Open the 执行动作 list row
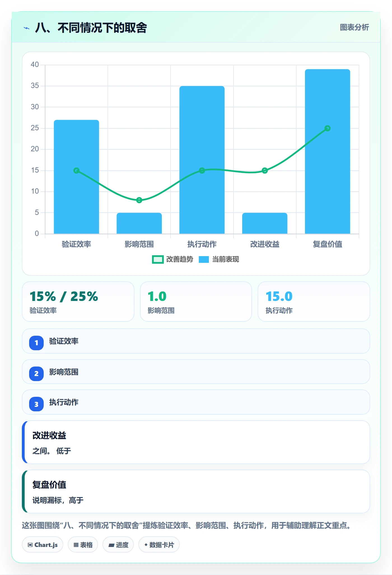The image size is (392, 575). [196, 402]
